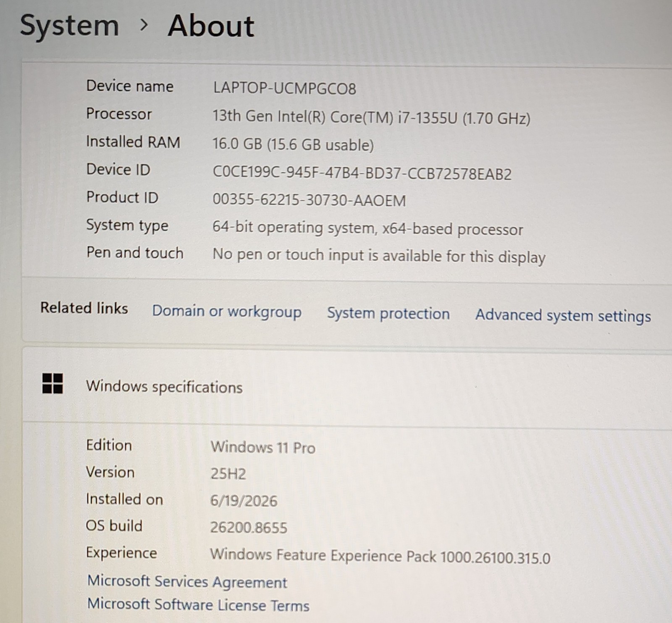Select Windows Feature Experience Pack value
The height and width of the screenshot is (623, 672).
380,556
